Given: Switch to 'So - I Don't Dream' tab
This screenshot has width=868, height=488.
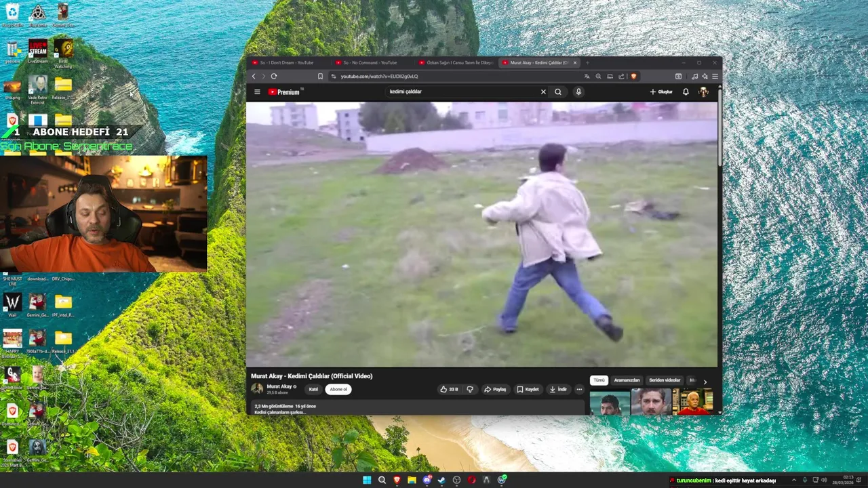Looking at the screenshot, I should [x=287, y=62].
